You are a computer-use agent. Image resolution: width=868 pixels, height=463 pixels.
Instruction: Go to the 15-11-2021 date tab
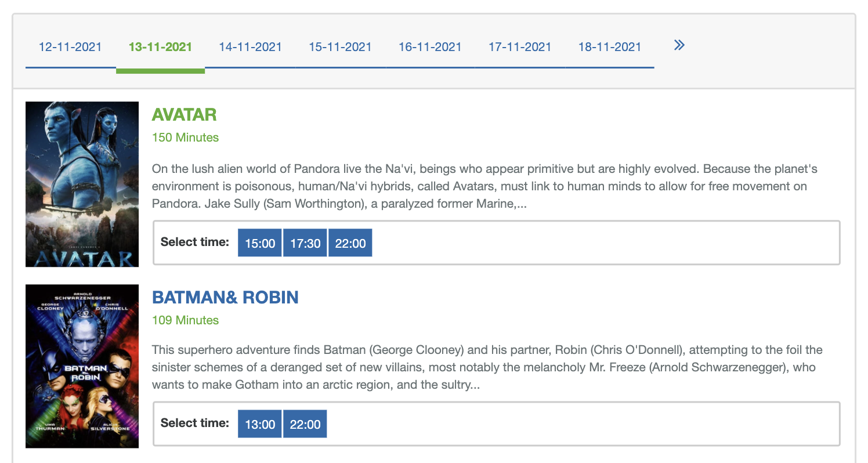(x=340, y=47)
